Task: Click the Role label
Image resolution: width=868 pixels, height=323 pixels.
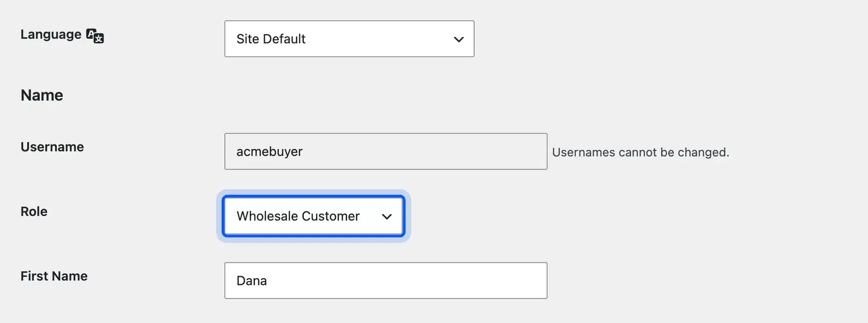Action: [x=34, y=212]
